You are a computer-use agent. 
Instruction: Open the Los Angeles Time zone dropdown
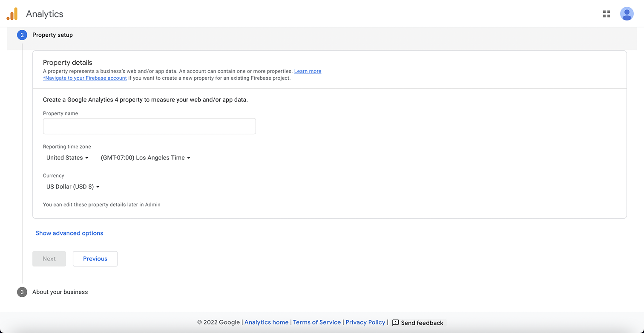click(x=145, y=158)
